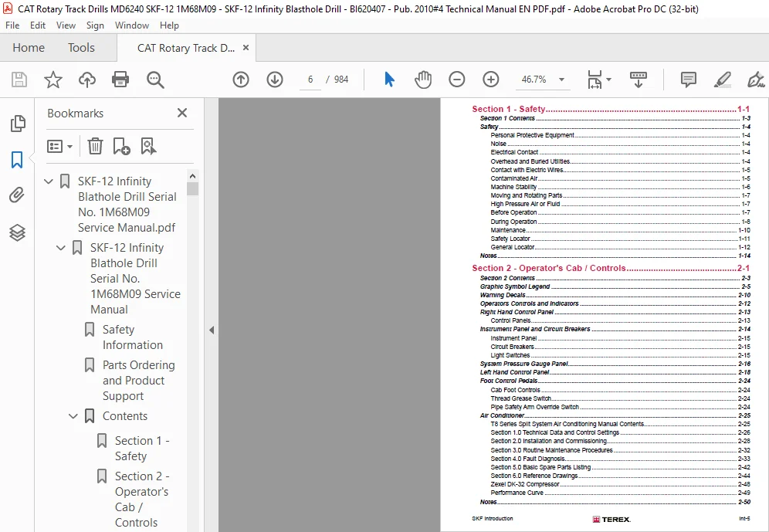Image resolution: width=769 pixels, height=532 pixels.
Task: Open the find text search tool
Action: click(x=155, y=80)
